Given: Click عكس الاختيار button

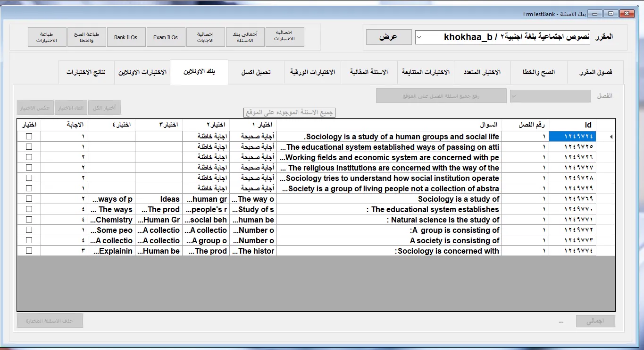Looking at the screenshot, I should tap(35, 108).
